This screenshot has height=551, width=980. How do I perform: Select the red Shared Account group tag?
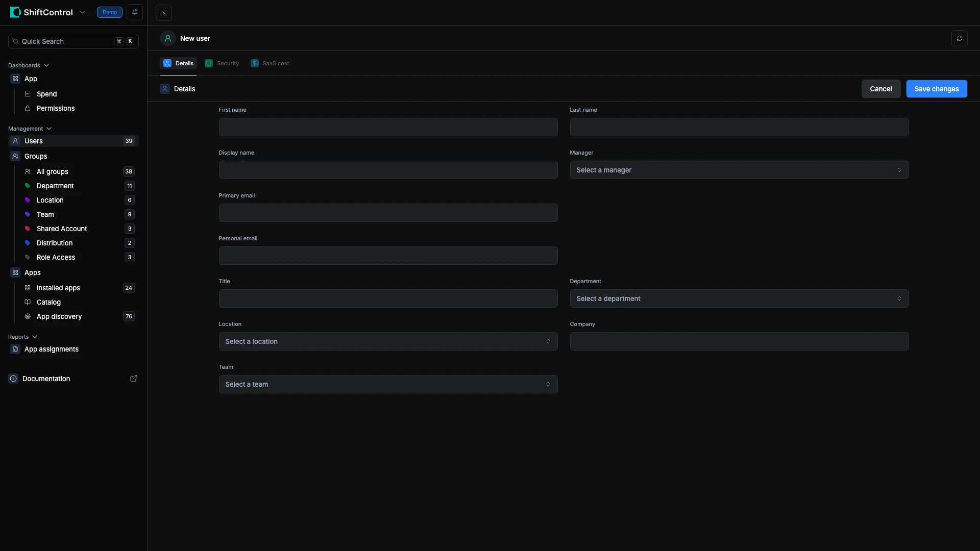[x=61, y=229]
